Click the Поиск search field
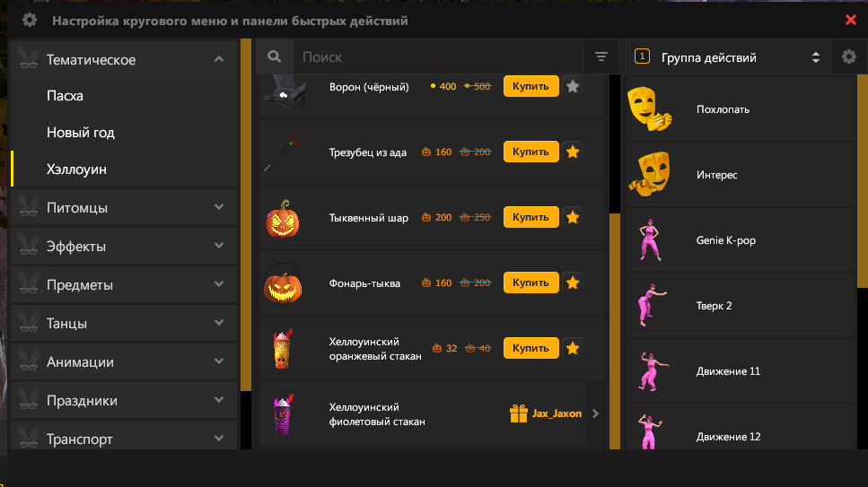868x487 pixels. [437, 57]
